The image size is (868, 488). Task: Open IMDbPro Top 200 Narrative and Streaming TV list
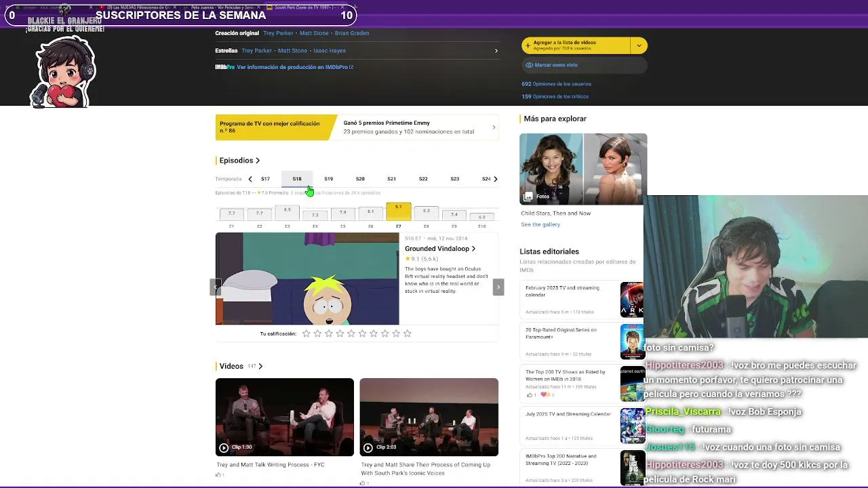coord(561,460)
